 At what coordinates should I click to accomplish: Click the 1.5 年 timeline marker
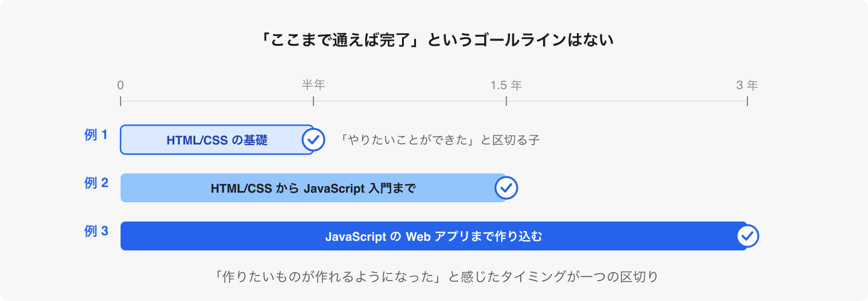pyautogui.click(x=506, y=85)
